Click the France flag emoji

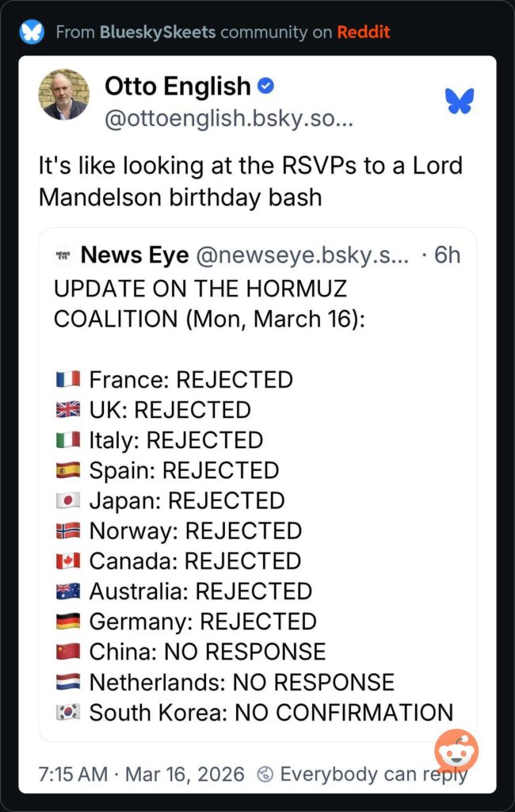tap(67, 380)
